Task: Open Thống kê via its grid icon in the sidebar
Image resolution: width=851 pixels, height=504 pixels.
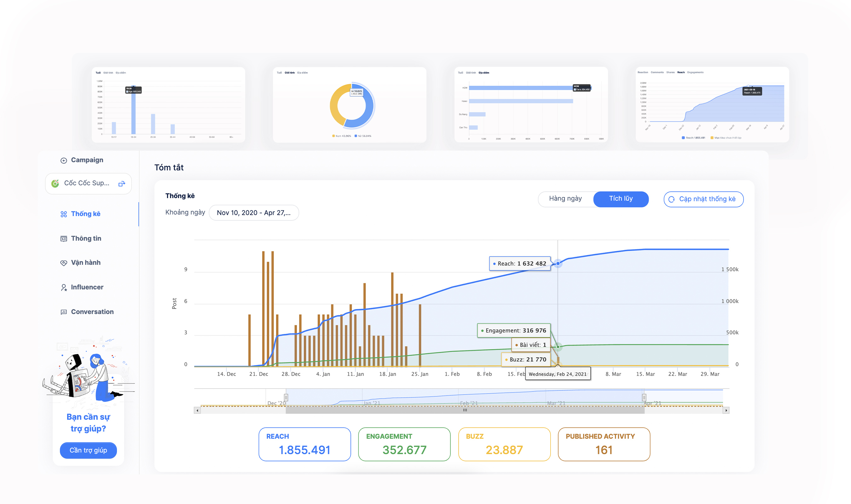Action: 64,214
